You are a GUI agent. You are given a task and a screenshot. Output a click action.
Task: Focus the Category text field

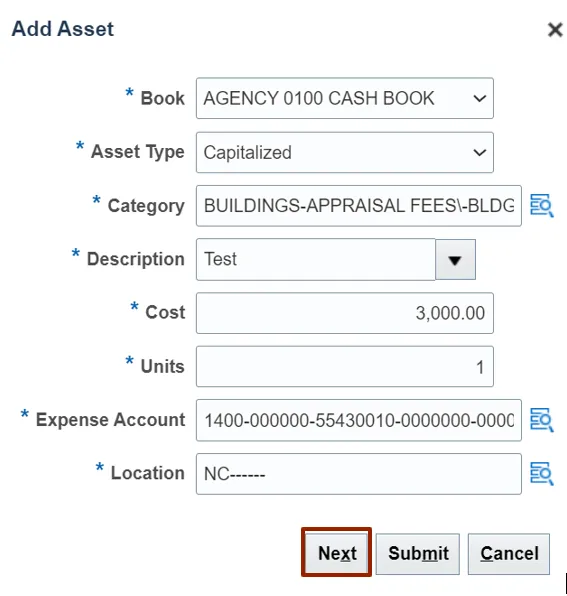coord(359,206)
